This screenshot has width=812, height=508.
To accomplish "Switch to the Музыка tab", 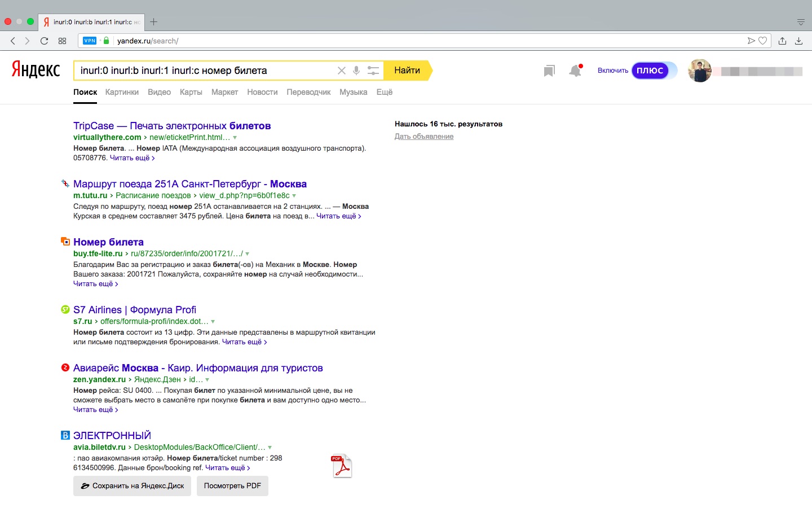I will (x=354, y=92).
